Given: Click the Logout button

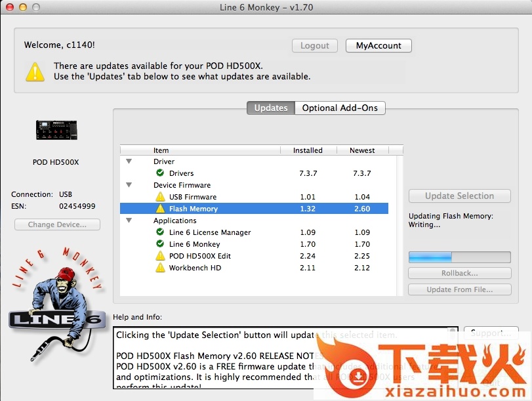Looking at the screenshot, I should 314,45.
